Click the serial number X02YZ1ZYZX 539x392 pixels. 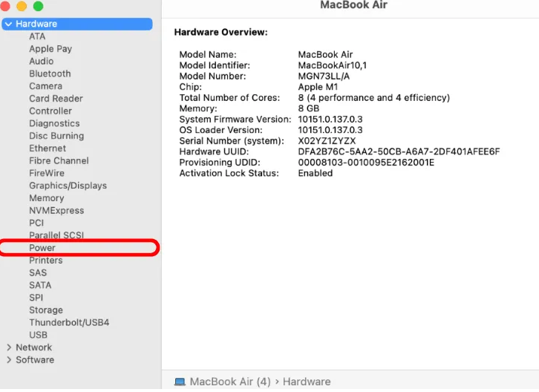(x=327, y=141)
